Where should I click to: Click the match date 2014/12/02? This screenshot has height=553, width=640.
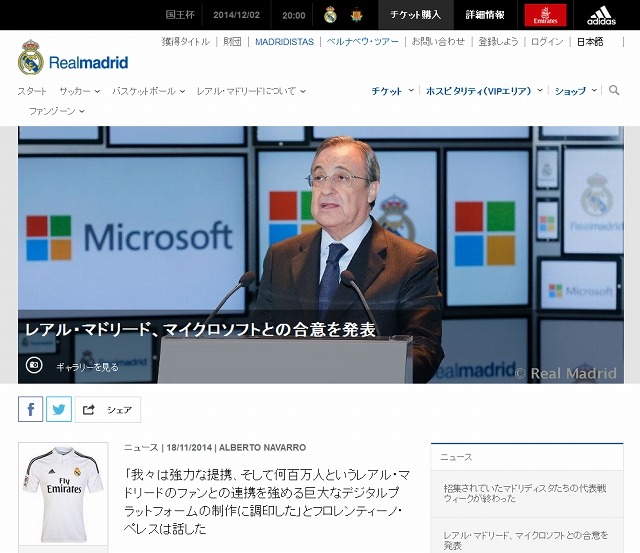[x=236, y=15]
